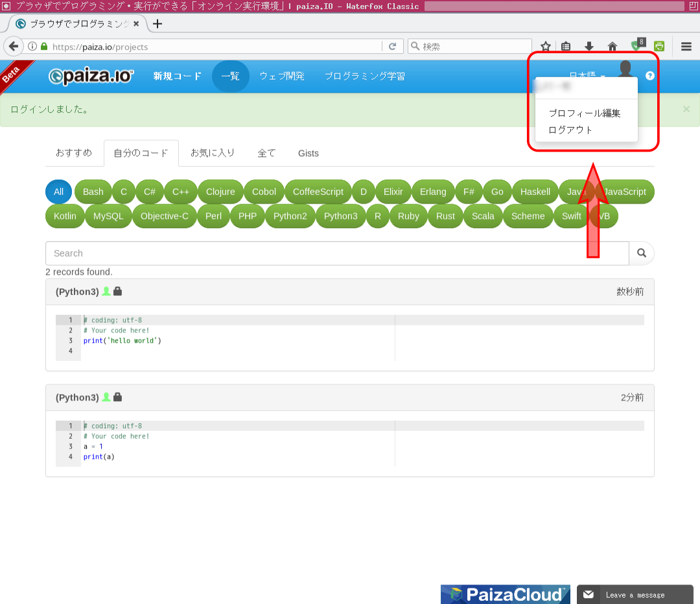The height and width of the screenshot is (604, 700).
Task: Bookmark this page with the star icon
Action: pyautogui.click(x=546, y=47)
